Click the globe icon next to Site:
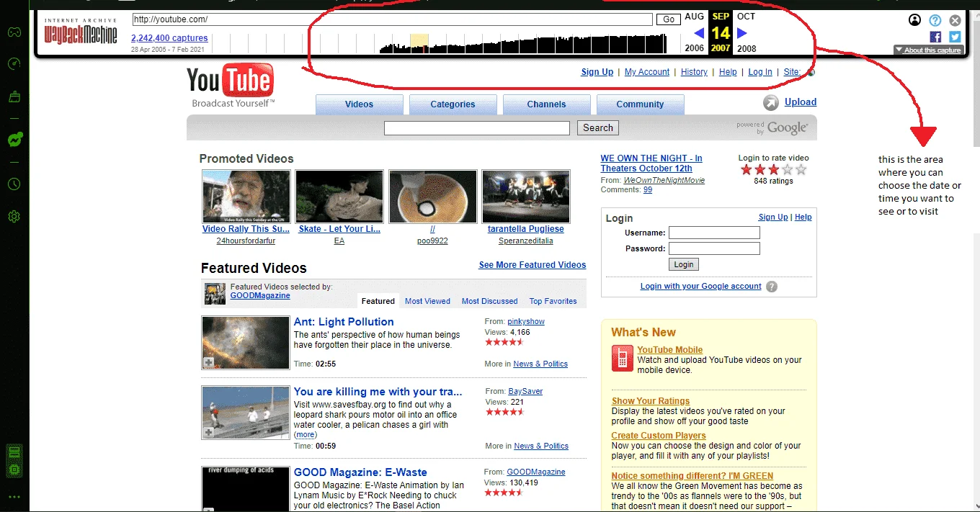 pyautogui.click(x=811, y=72)
